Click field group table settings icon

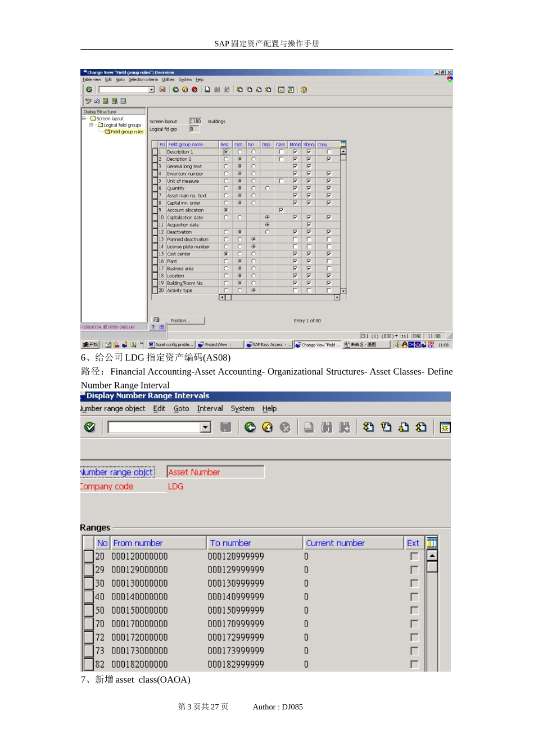[x=343, y=144]
